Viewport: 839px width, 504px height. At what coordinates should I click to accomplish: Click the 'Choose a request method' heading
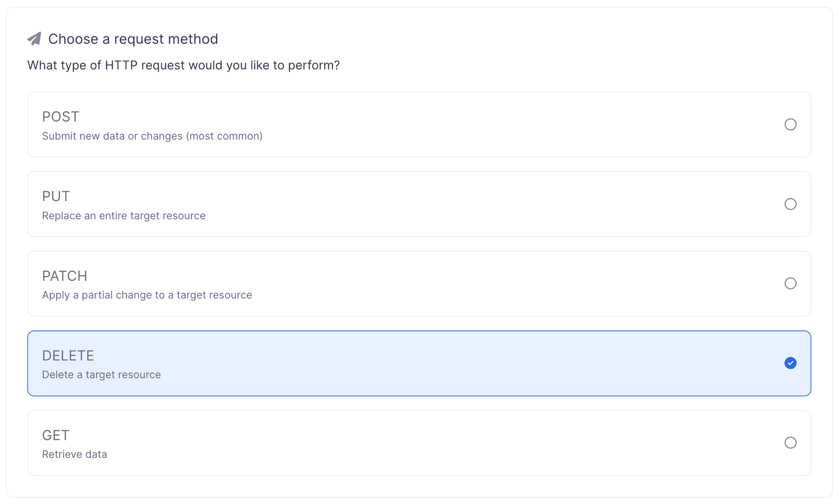133,38
